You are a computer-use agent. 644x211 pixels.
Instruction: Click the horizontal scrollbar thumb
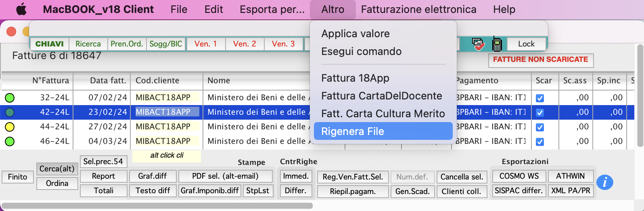point(157,206)
